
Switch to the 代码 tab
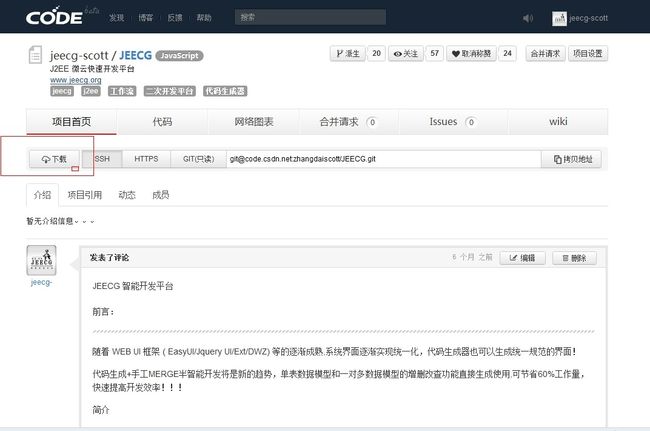pyautogui.click(x=162, y=122)
